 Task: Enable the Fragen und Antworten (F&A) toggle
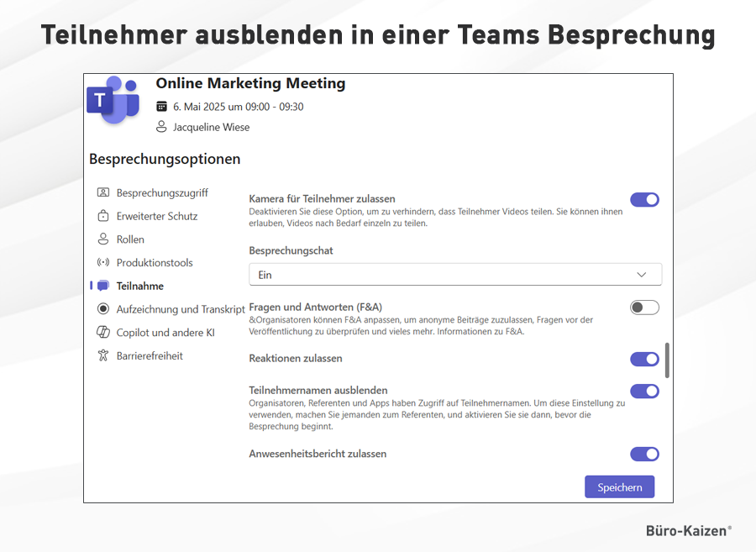click(x=644, y=308)
